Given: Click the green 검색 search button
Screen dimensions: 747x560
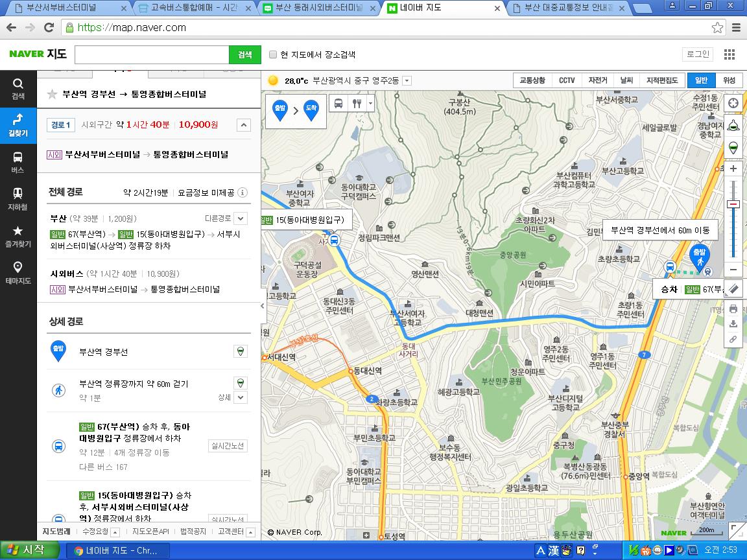Looking at the screenshot, I should (x=244, y=54).
